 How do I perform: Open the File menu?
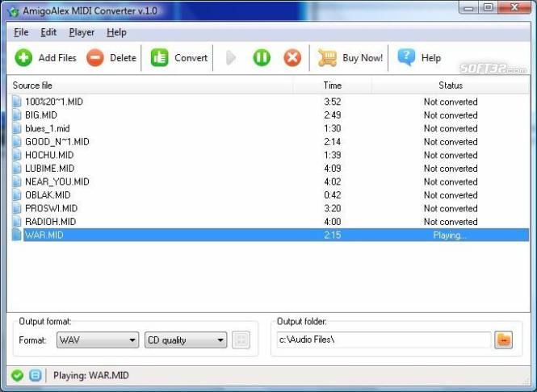point(21,32)
